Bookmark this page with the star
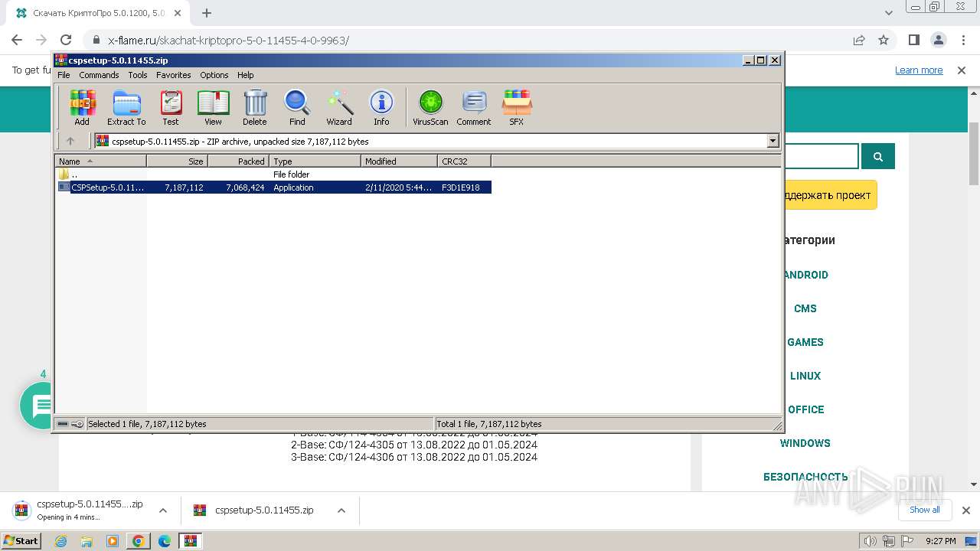Screen dimensions: 980x551 [884, 40]
